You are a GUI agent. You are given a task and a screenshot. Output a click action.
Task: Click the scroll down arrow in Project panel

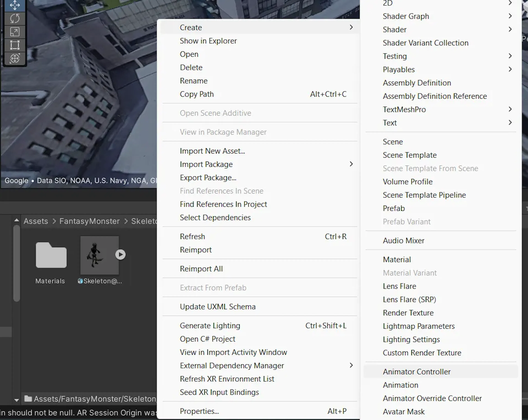(17, 400)
